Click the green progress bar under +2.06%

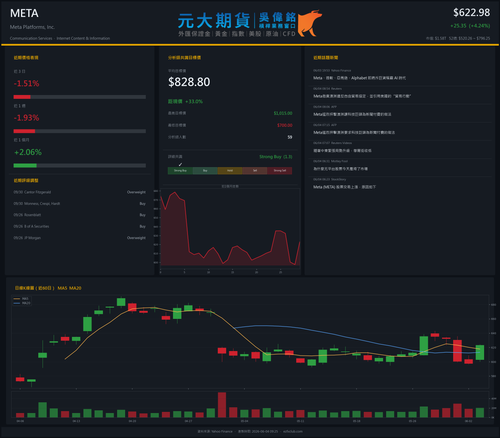click(x=80, y=166)
